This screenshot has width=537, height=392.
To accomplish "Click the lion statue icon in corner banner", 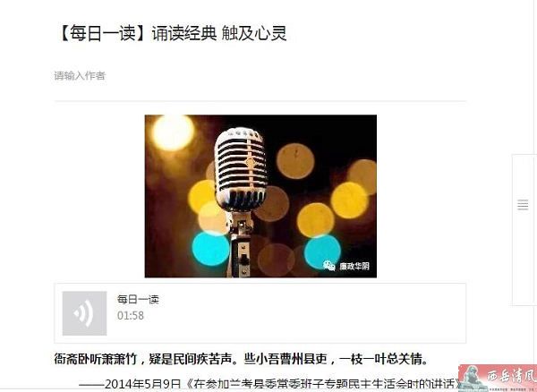I will point(473,378).
